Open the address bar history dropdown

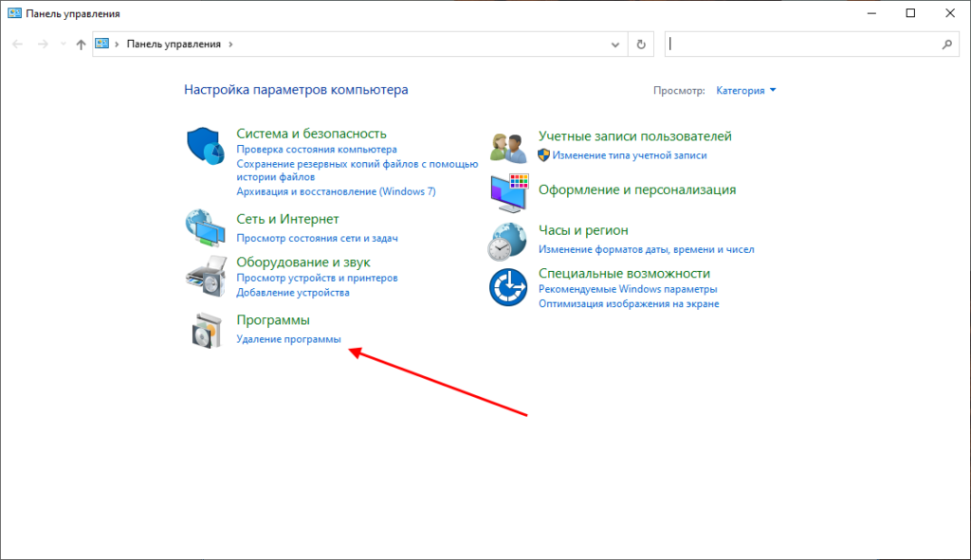pyautogui.click(x=616, y=45)
